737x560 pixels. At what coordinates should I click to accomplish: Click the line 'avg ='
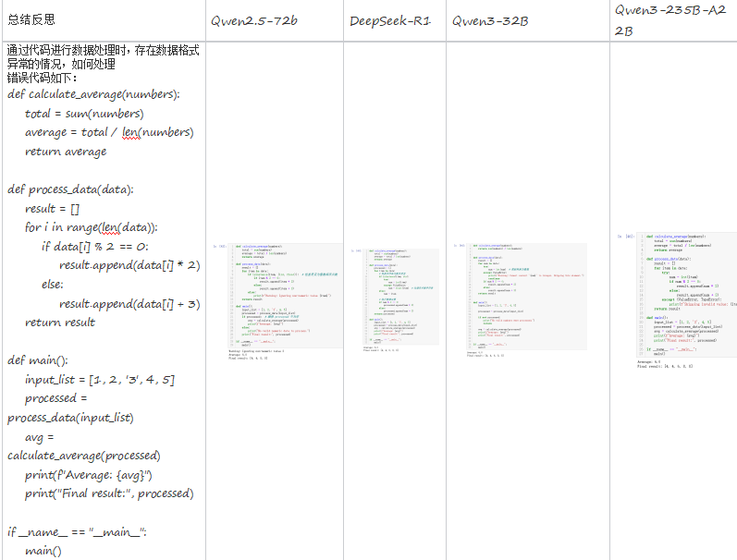(x=40, y=437)
